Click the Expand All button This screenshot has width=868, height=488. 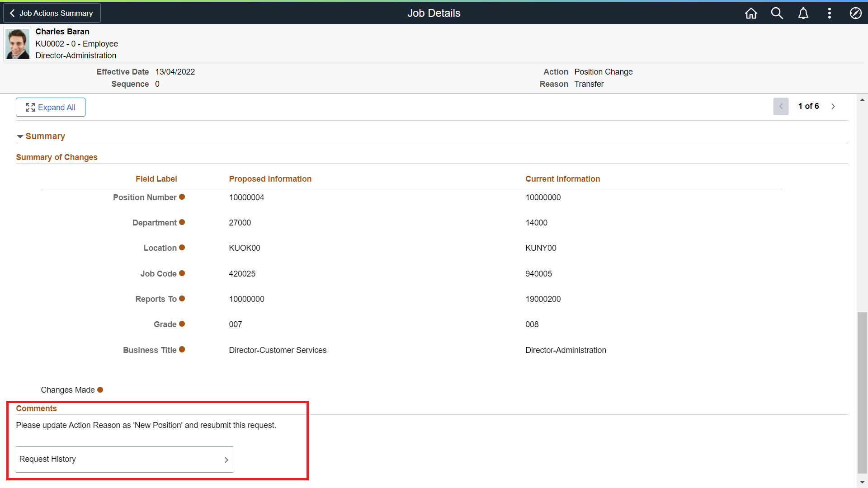[x=50, y=107]
